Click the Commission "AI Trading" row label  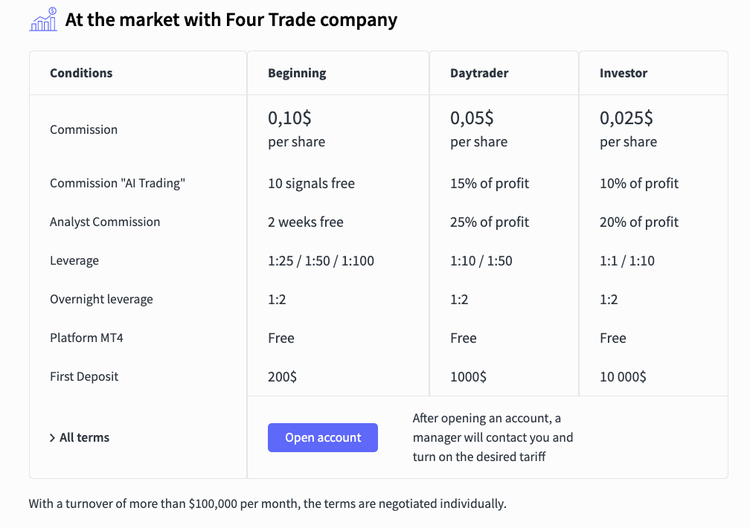(x=117, y=183)
